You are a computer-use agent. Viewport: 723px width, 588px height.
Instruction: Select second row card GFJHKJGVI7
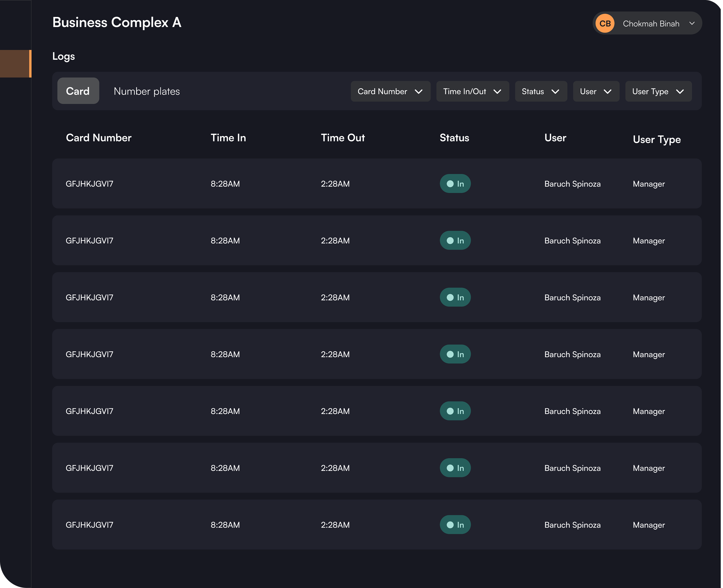89,241
